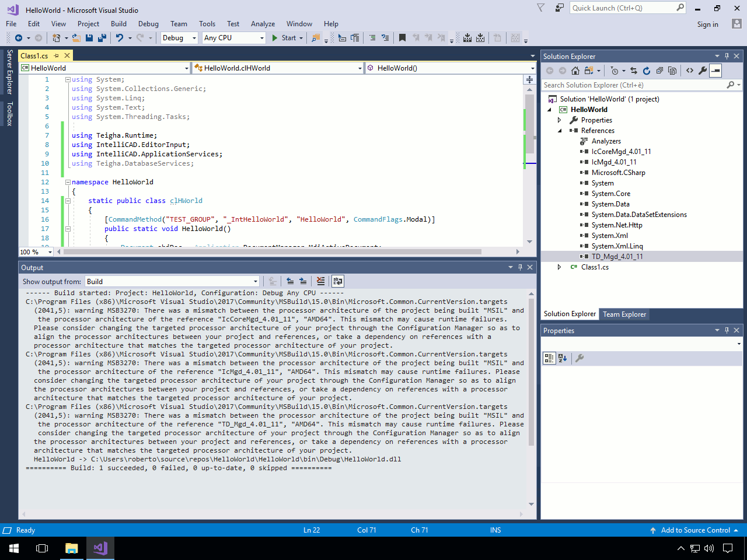
Task: Click the Search Solution Explorer field
Action: 633,85
